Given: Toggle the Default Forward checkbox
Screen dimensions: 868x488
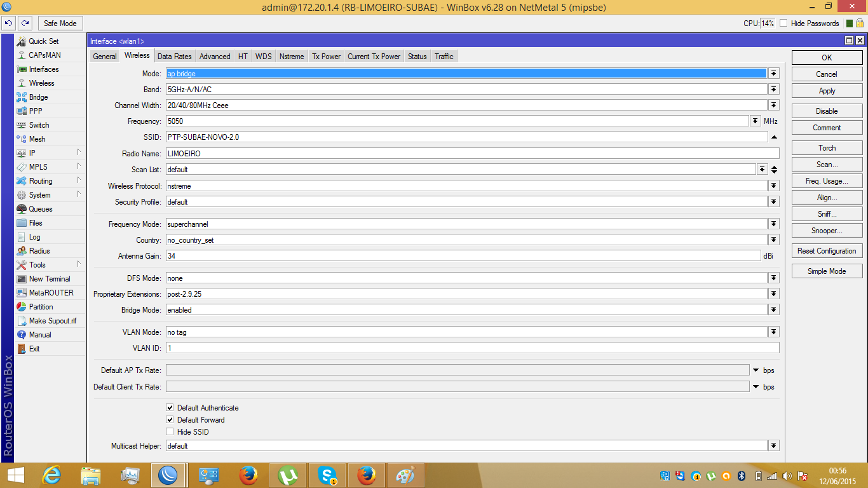Looking at the screenshot, I should (x=170, y=420).
